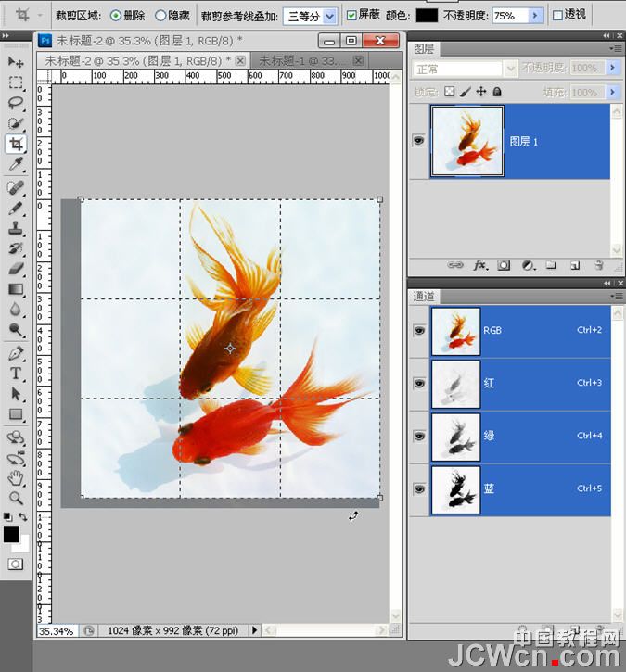Select the Type tool
This screenshot has height=672, width=626.
(16, 374)
